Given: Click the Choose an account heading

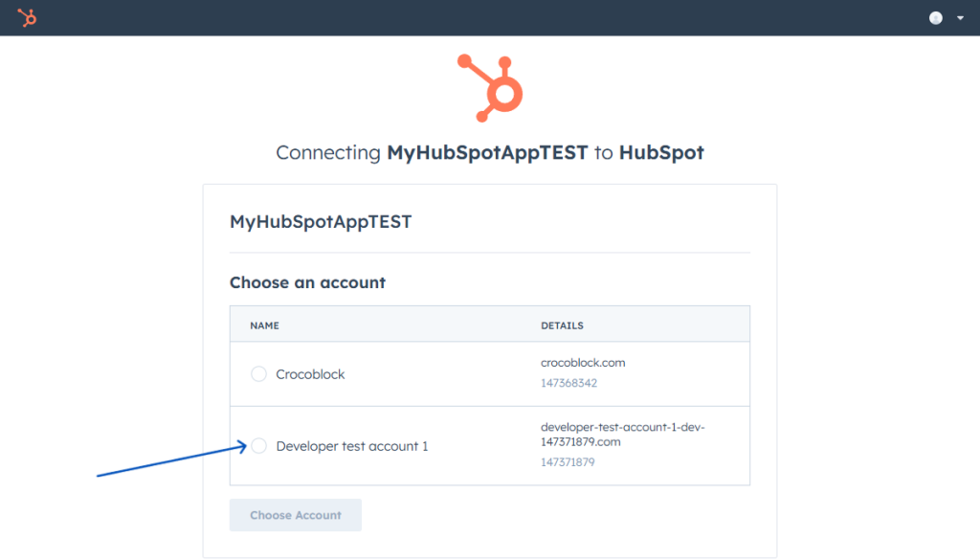Looking at the screenshot, I should pos(306,282).
